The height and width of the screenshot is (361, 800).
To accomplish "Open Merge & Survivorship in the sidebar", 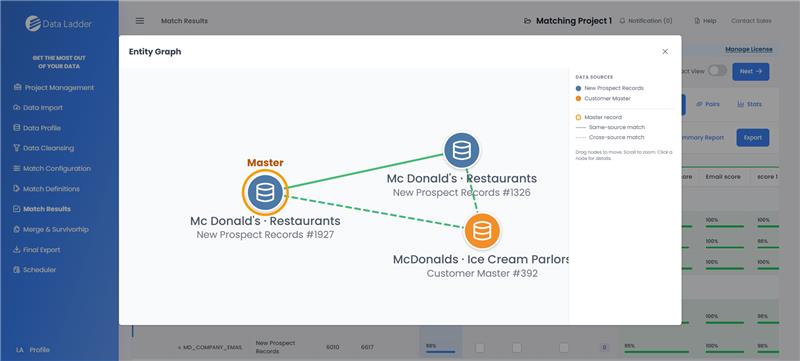I will 51,229.
